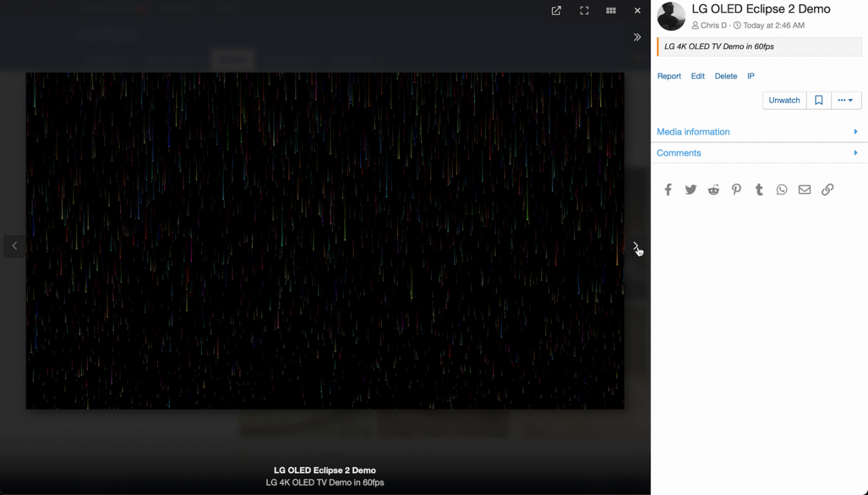This screenshot has width=868, height=495.
Task: View the poster's IP link
Action: 751,77
